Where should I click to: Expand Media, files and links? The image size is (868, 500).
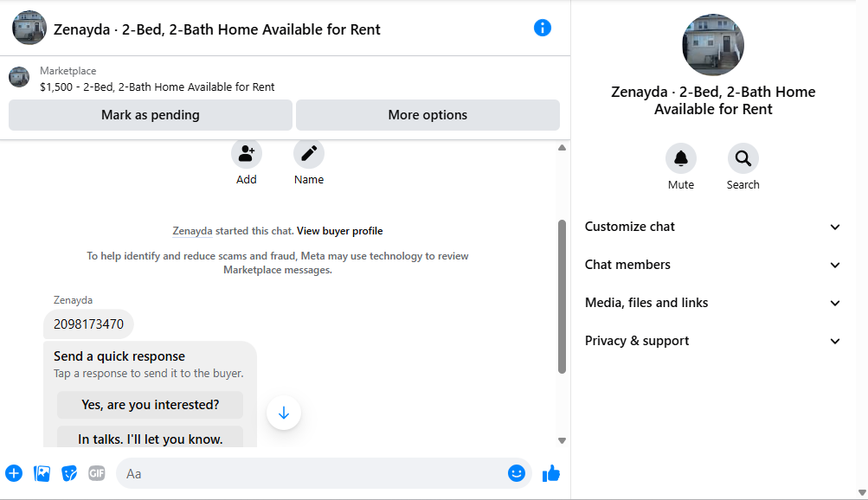713,303
